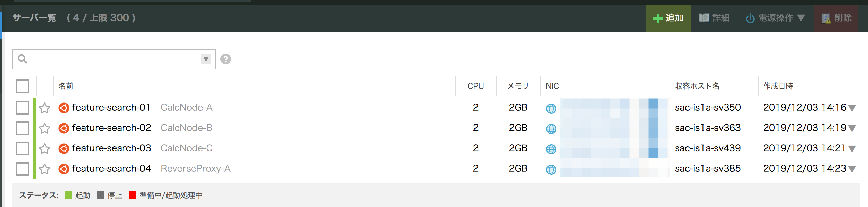Click the globe NIC icon for feature-search-04
Image resolution: width=868 pixels, height=207 pixels.
[x=551, y=169]
